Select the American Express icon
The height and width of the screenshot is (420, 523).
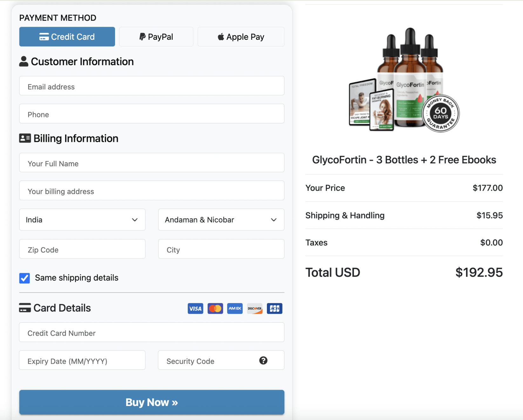pos(235,308)
